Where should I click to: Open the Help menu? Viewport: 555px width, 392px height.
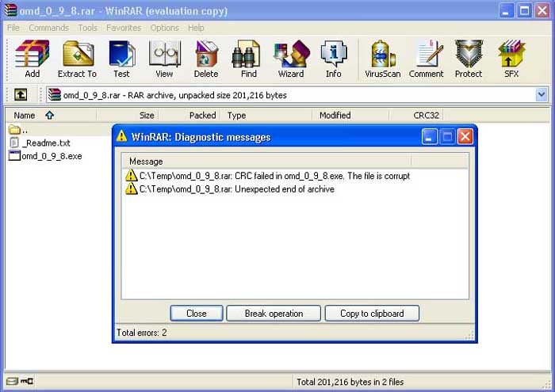coord(196,28)
